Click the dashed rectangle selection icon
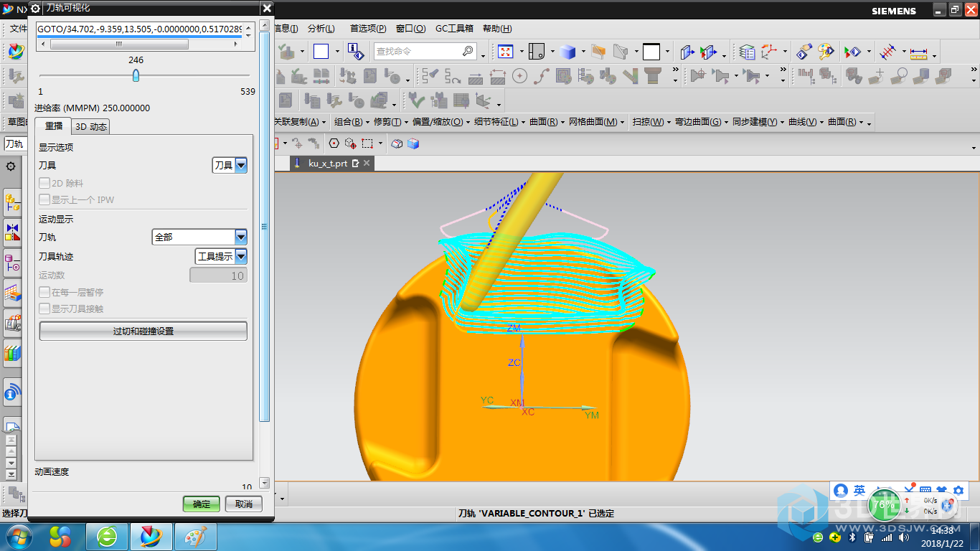This screenshot has height=551, width=980. point(367,143)
